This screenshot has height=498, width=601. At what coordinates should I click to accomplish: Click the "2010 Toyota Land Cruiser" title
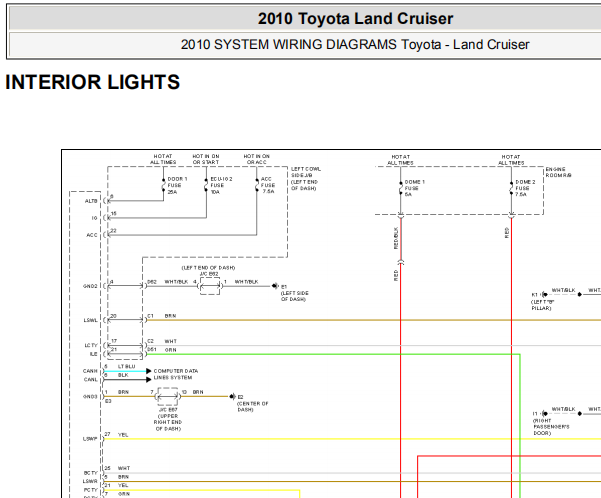tap(355, 18)
